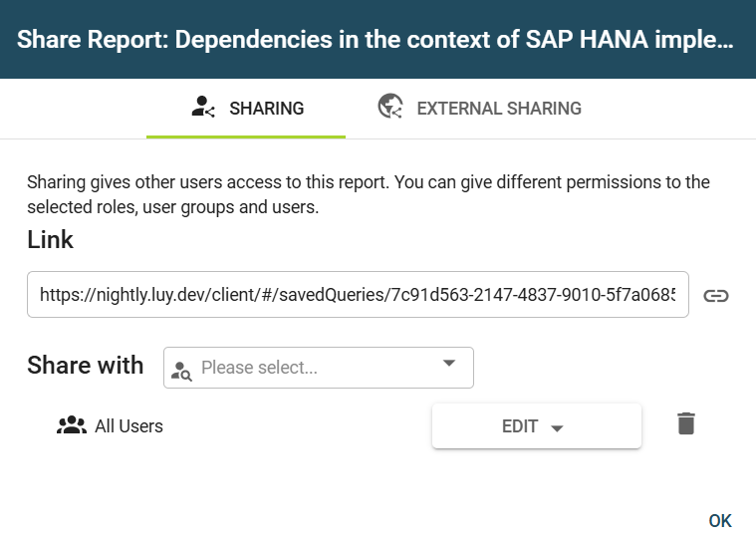Click the caret beside the EDIT label
The width and height of the screenshot is (756, 541).
pos(557,428)
